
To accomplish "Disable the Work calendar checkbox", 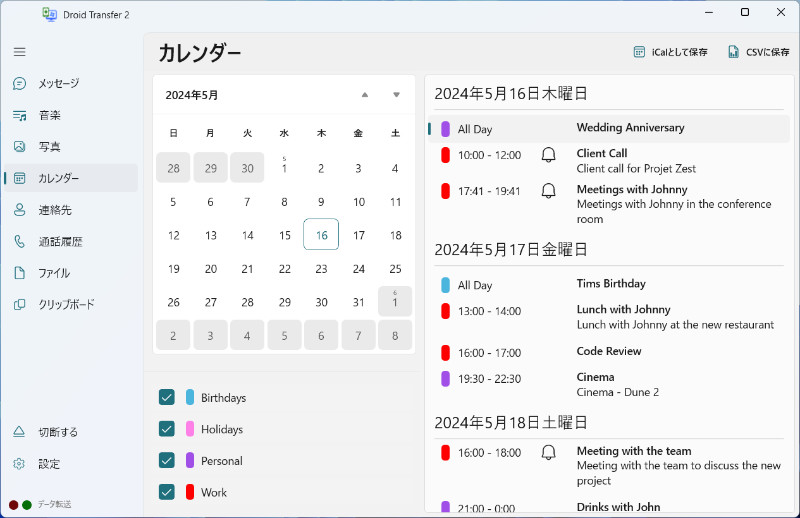I will [167, 493].
